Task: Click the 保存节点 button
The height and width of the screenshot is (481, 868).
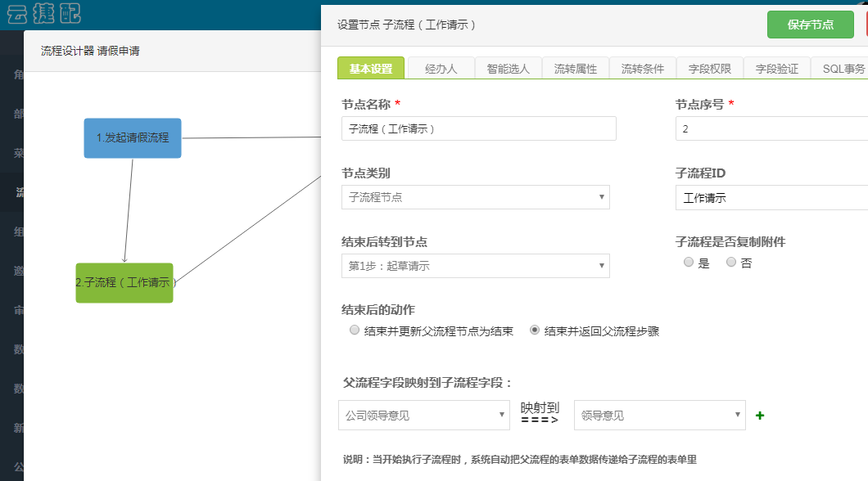Action: pos(810,25)
